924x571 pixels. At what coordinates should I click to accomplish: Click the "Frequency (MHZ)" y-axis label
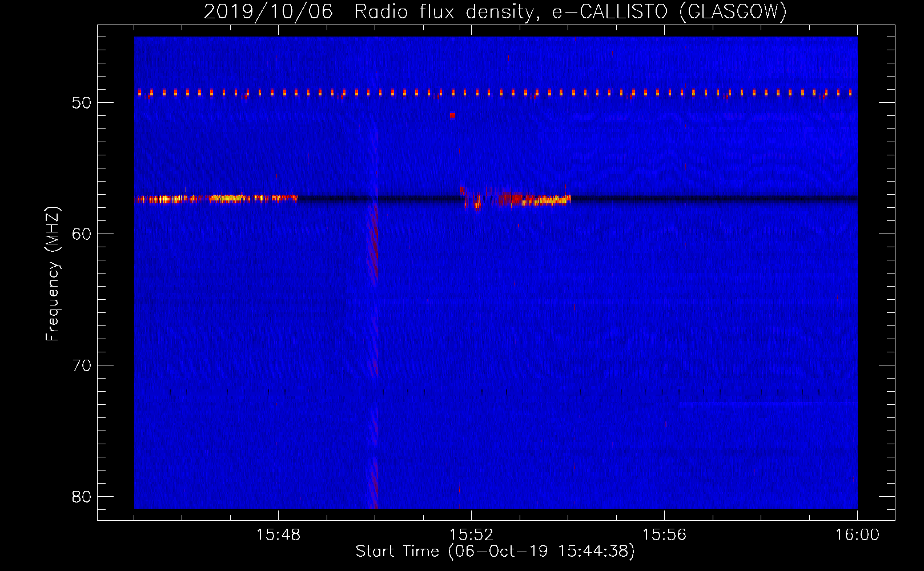tap(52, 274)
